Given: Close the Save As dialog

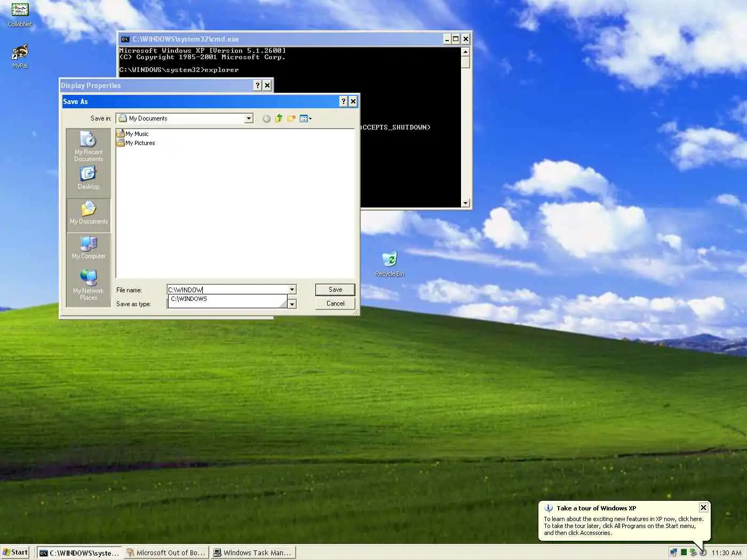Looking at the screenshot, I should 353,101.
